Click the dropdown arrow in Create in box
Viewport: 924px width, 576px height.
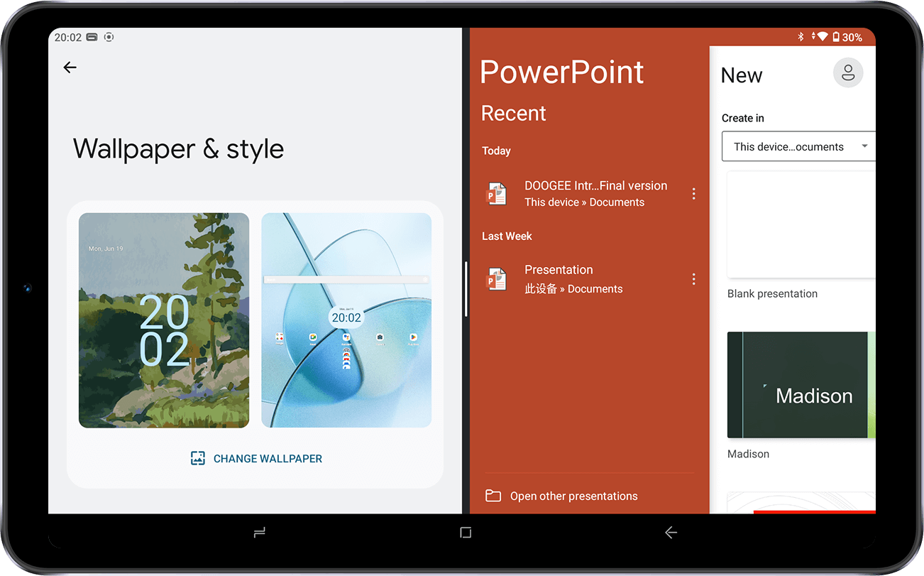coord(864,146)
